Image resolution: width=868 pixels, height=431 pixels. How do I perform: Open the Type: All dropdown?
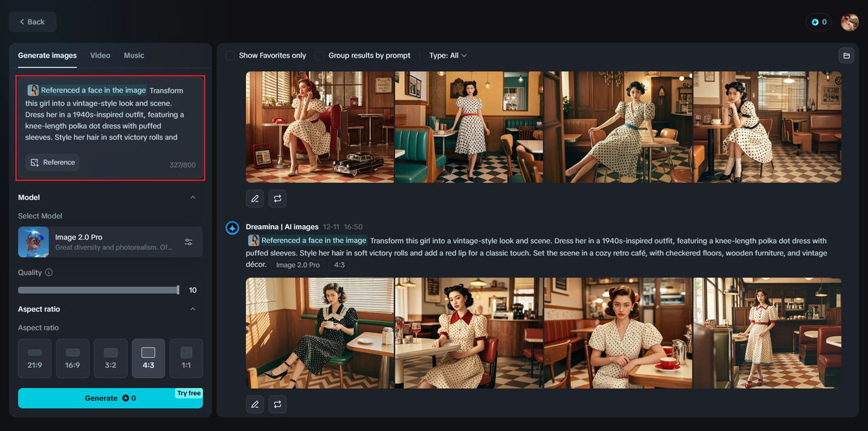point(448,56)
